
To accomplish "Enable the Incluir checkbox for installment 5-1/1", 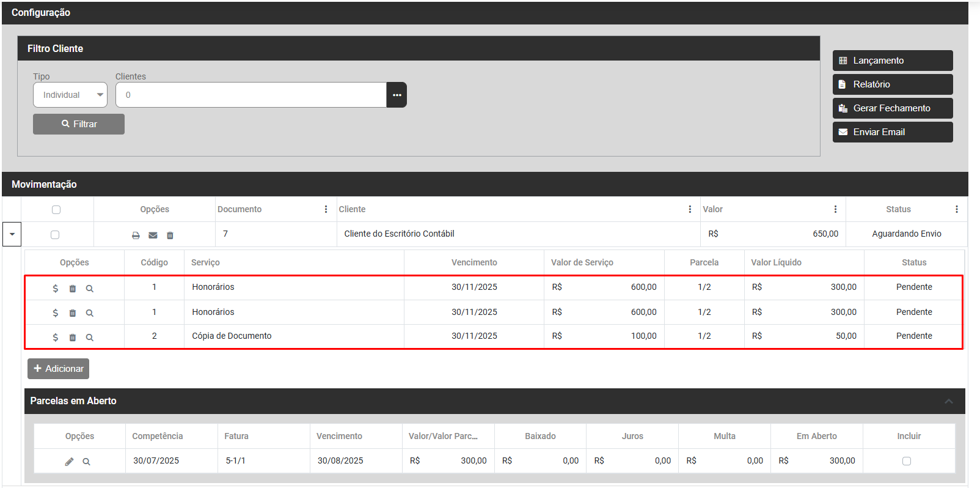I will 907,461.
